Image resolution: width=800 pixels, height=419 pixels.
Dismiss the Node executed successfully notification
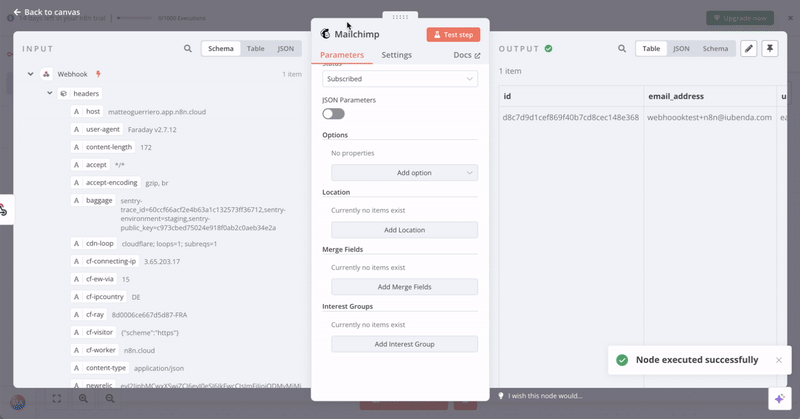coord(779,360)
